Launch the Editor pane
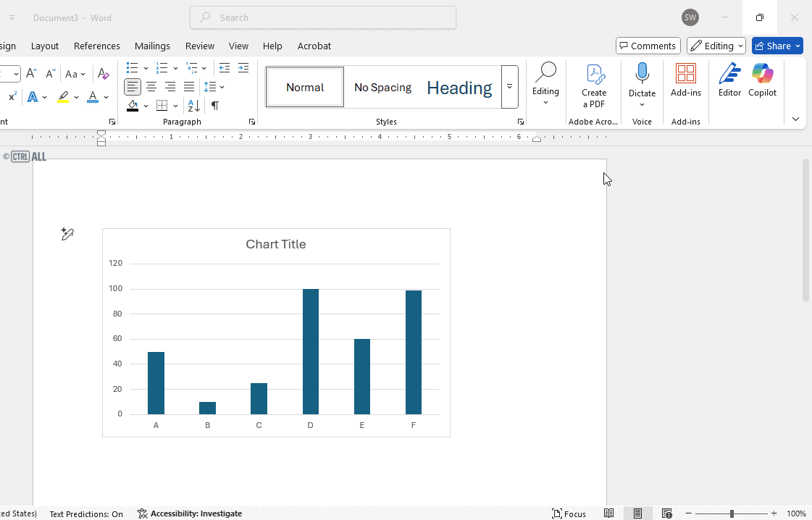The image size is (812, 520). [x=729, y=80]
